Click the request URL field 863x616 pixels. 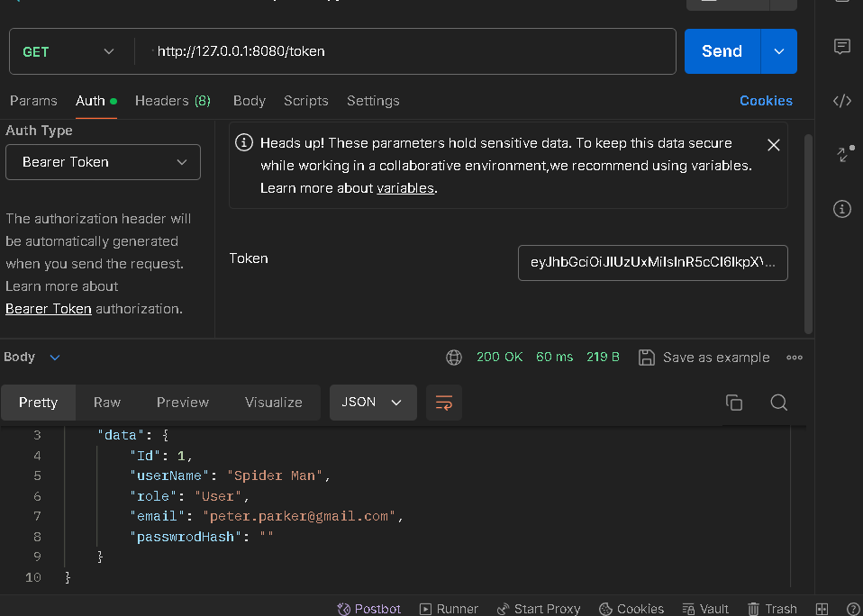(405, 51)
